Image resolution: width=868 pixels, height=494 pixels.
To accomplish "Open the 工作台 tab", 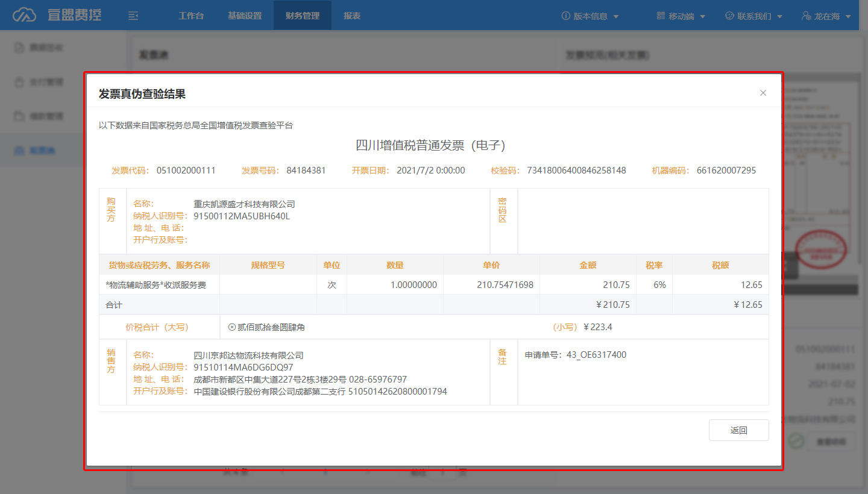I will pyautogui.click(x=191, y=16).
